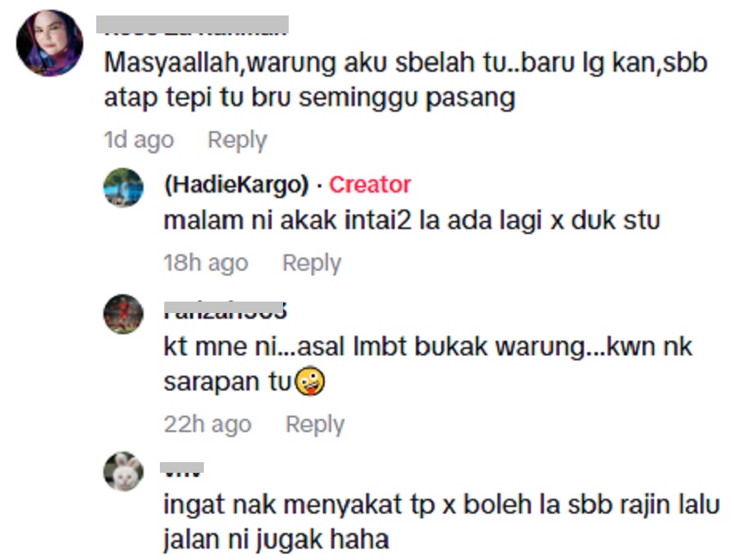Select the "kt mne ni...asal lmbt" comment
Screen dimensions: 734x560
click(427, 364)
